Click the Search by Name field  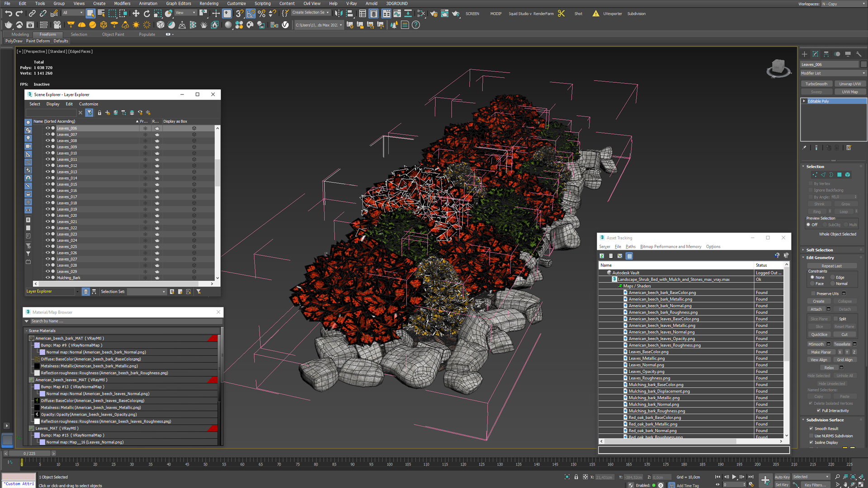click(126, 321)
